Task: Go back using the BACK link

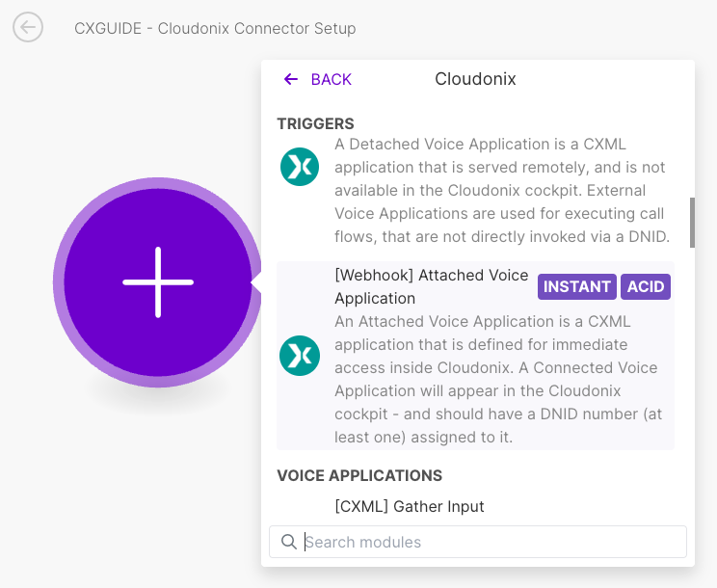Action: pyautogui.click(x=331, y=79)
